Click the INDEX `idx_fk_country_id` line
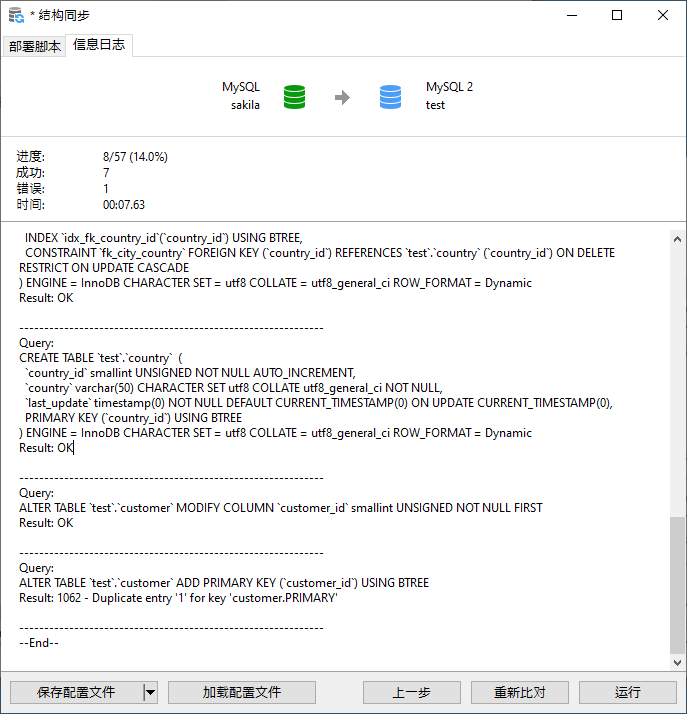This screenshot has height=714, width=687. [x=164, y=238]
